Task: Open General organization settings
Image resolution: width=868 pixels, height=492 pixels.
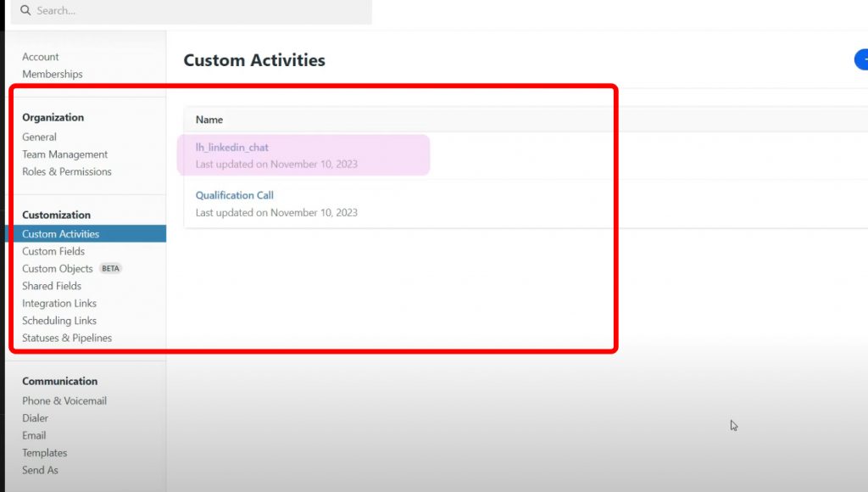Action: (39, 137)
